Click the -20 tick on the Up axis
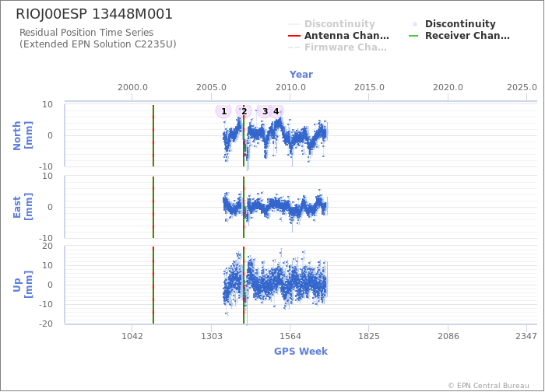Screen dimensions: 545x392 [x=45, y=324]
